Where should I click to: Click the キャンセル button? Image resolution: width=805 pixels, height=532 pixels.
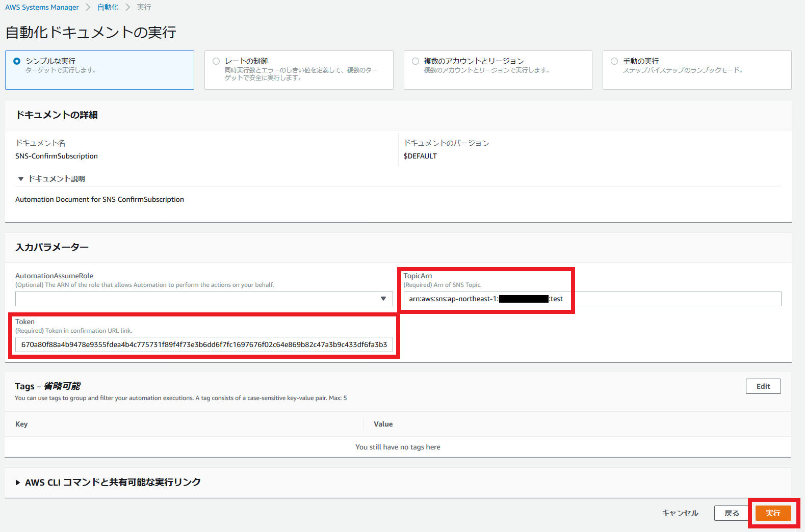(x=680, y=513)
